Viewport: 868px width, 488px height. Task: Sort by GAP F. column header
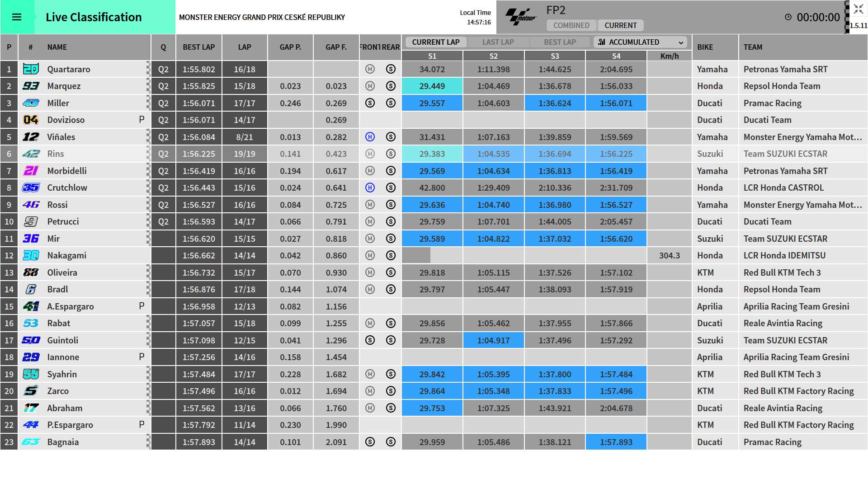tap(336, 47)
